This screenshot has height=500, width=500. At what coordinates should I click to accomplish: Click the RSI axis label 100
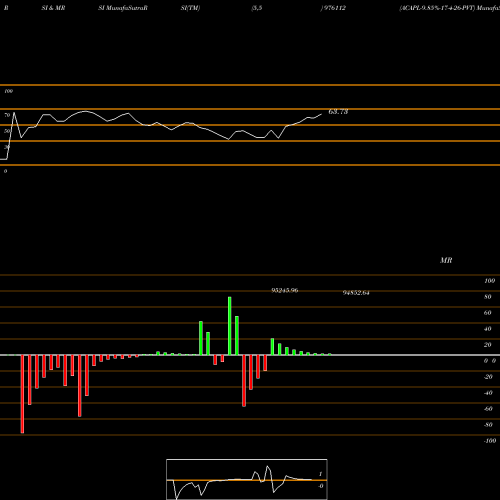click(8, 91)
